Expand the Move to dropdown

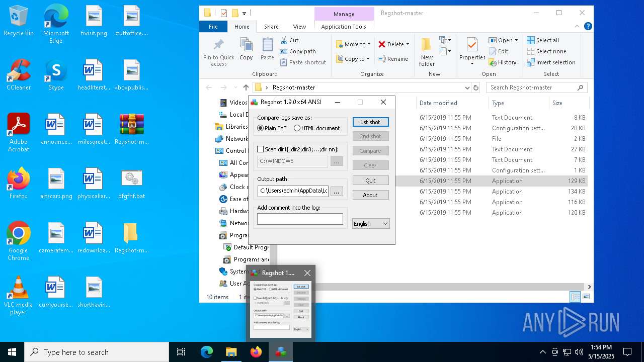point(369,44)
